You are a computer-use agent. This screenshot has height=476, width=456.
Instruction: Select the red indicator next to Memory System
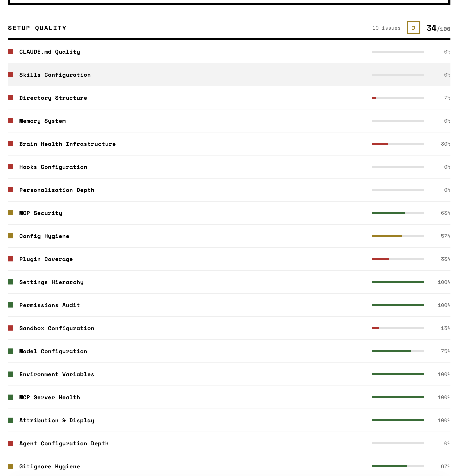(11, 121)
